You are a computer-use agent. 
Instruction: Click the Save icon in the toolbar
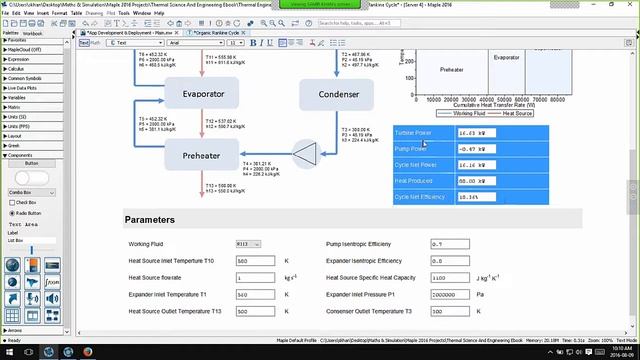click(23, 23)
